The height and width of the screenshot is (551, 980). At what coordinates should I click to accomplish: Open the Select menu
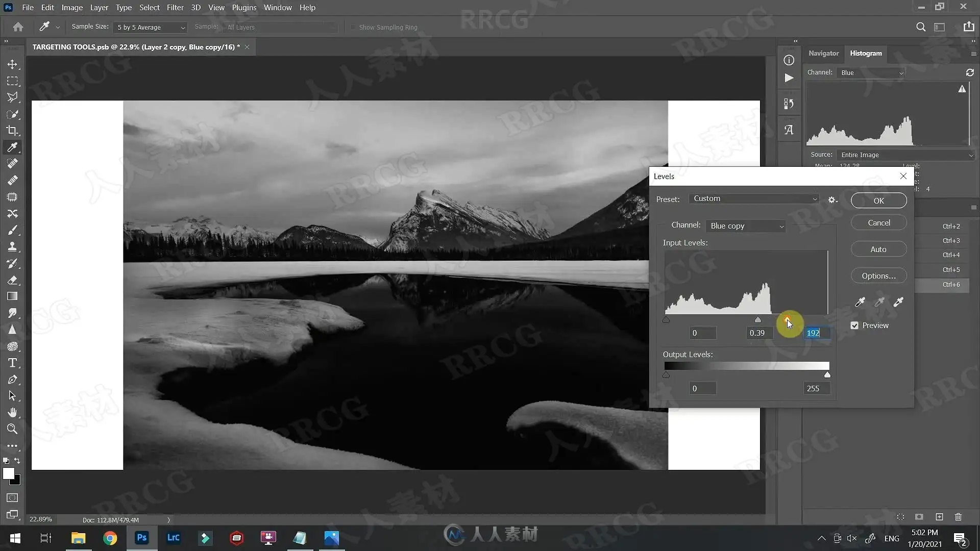point(149,8)
